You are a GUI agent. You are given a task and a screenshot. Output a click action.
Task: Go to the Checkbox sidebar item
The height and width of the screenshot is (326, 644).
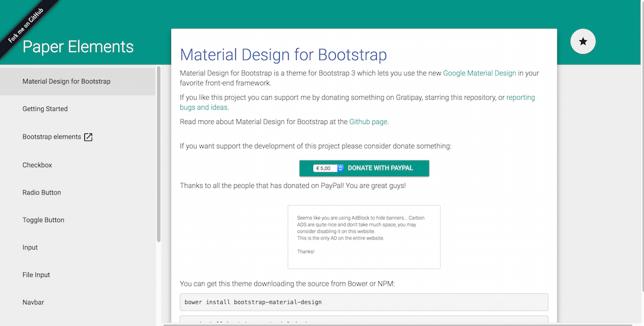coord(37,165)
